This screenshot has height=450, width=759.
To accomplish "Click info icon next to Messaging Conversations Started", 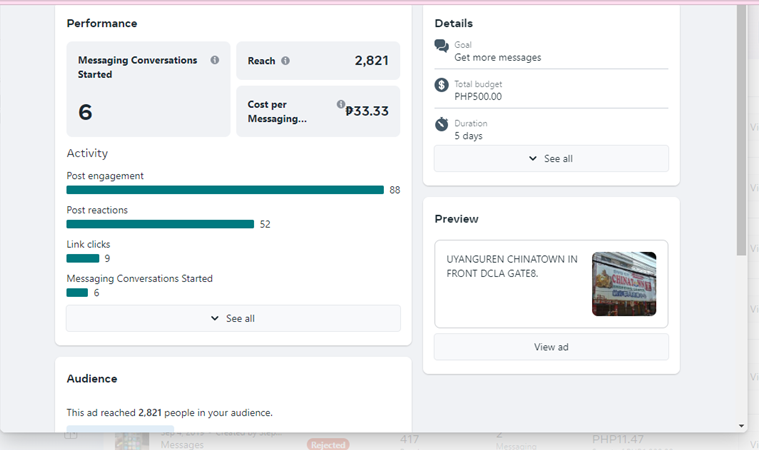I will (x=214, y=60).
